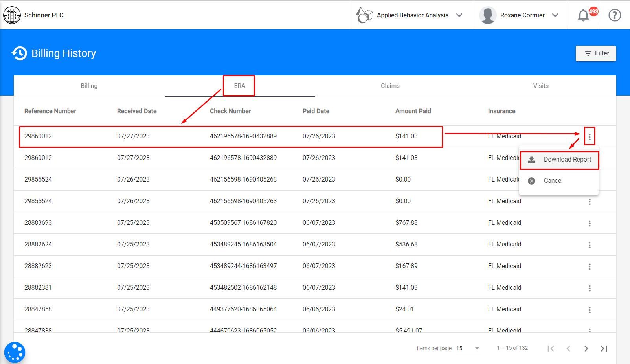Open the three-dot menu for row 28883693

590,223
